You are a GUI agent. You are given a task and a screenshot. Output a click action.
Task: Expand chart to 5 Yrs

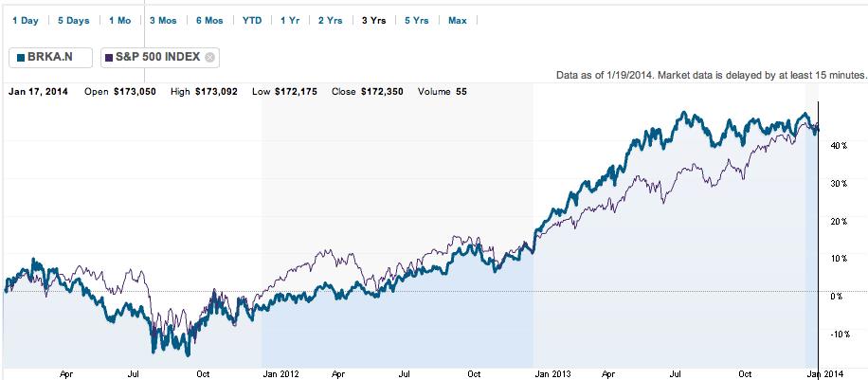point(414,20)
